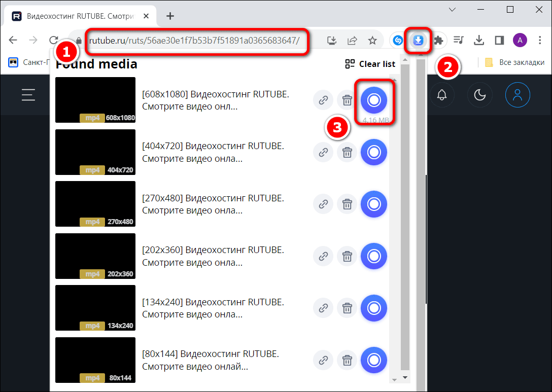Click the share page icon in address bar
Viewport: 552px width, 392px height.
click(352, 41)
